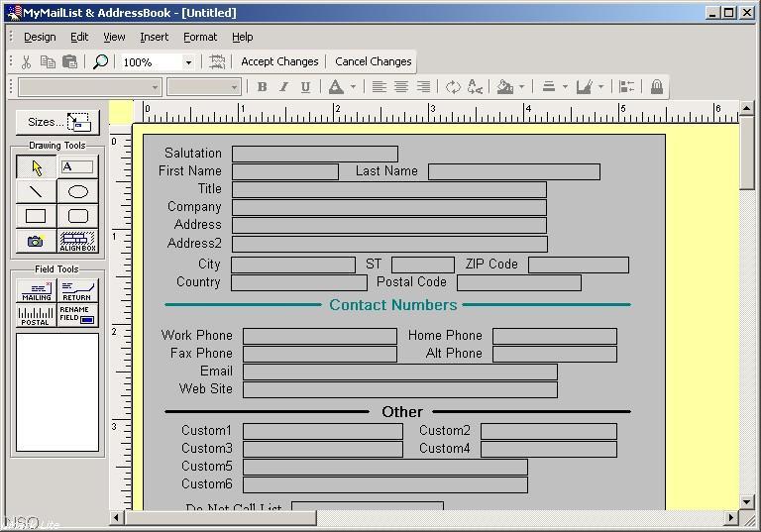
Task: Open the Help menu
Action: click(242, 37)
